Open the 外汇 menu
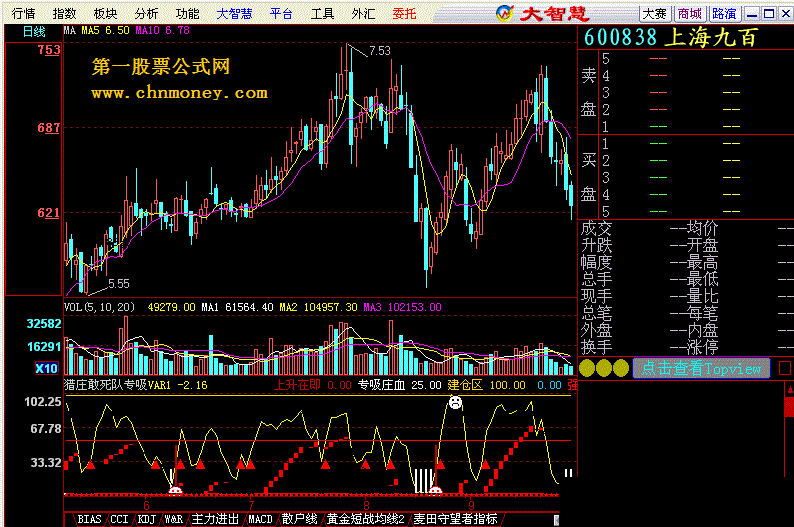 click(x=364, y=14)
